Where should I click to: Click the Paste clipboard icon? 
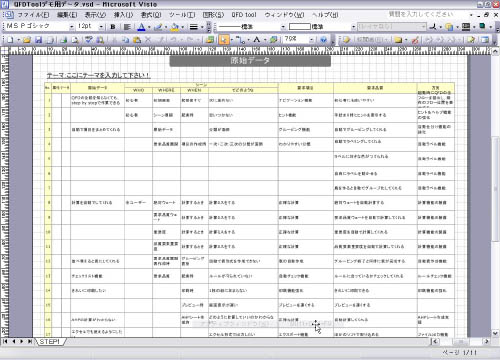click(137, 40)
